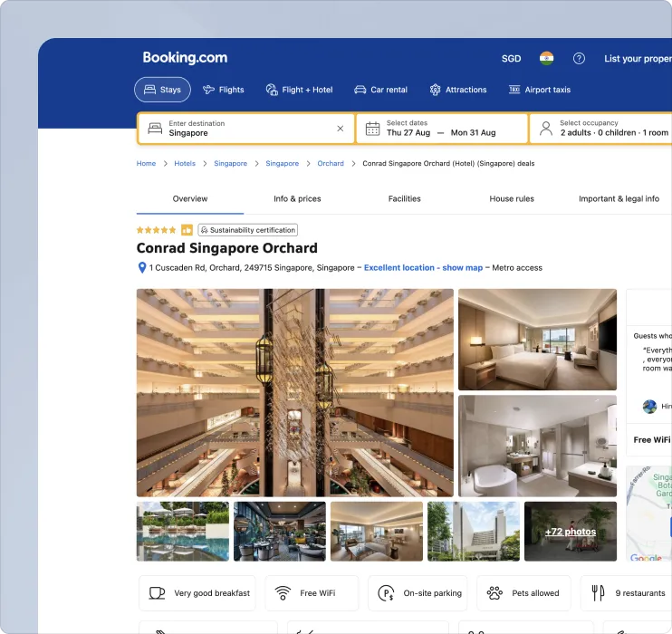Open the large atrium lobby photo
672x634 pixels.
[x=295, y=393]
